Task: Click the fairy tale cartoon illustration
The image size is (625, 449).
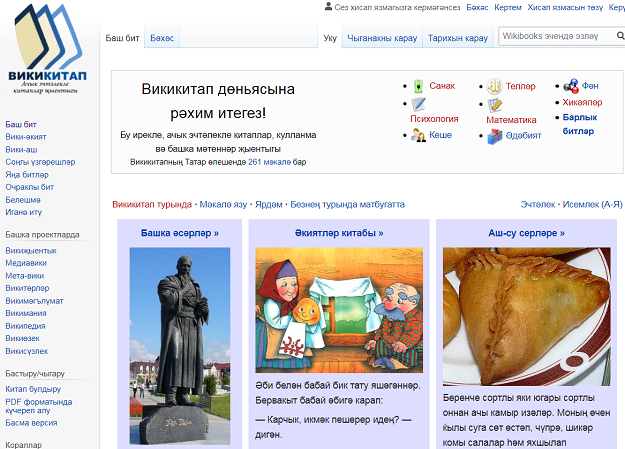Action: (339, 310)
